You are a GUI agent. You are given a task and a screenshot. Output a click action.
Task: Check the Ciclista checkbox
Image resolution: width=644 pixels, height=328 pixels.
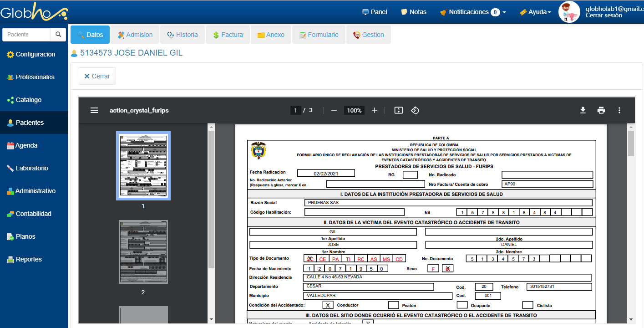click(x=527, y=305)
